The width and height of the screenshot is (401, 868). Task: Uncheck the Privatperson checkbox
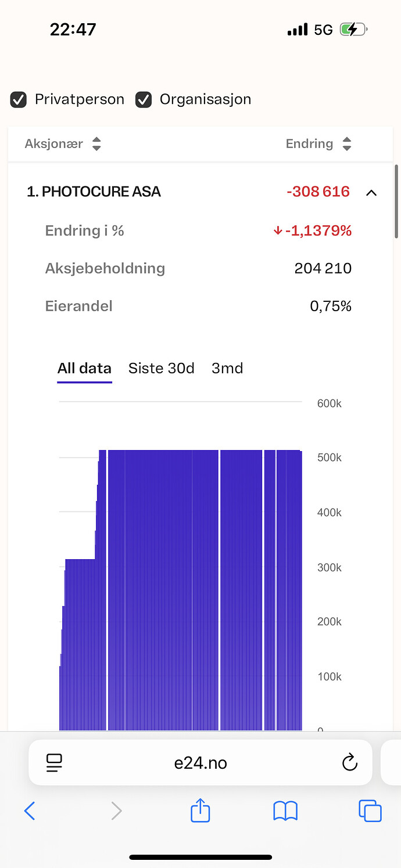coord(19,100)
